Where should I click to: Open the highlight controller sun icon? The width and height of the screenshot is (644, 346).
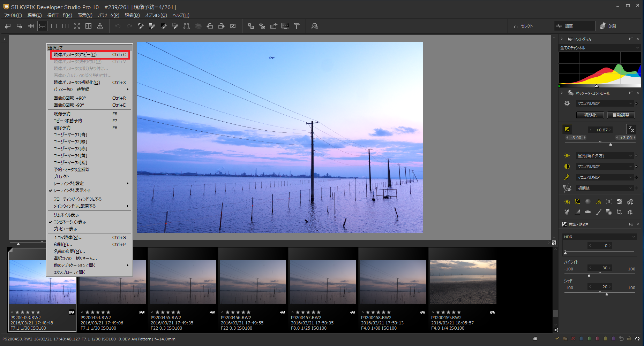pos(567,202)
